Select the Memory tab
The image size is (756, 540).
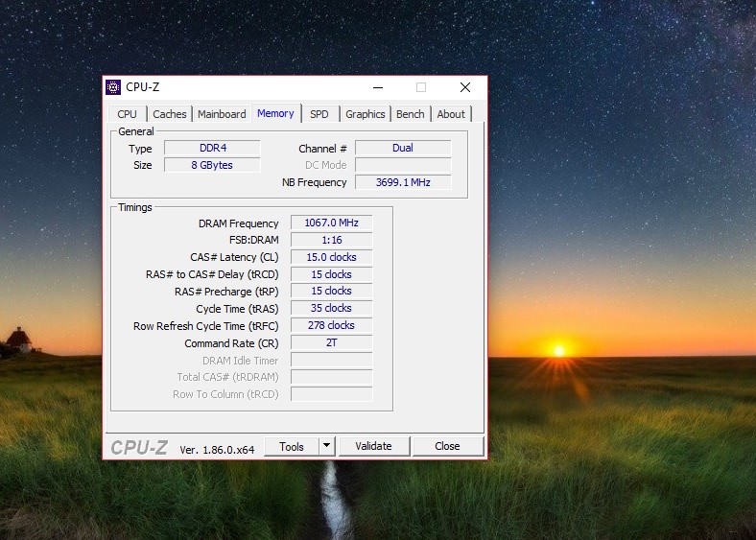click(x=275, y=113)
